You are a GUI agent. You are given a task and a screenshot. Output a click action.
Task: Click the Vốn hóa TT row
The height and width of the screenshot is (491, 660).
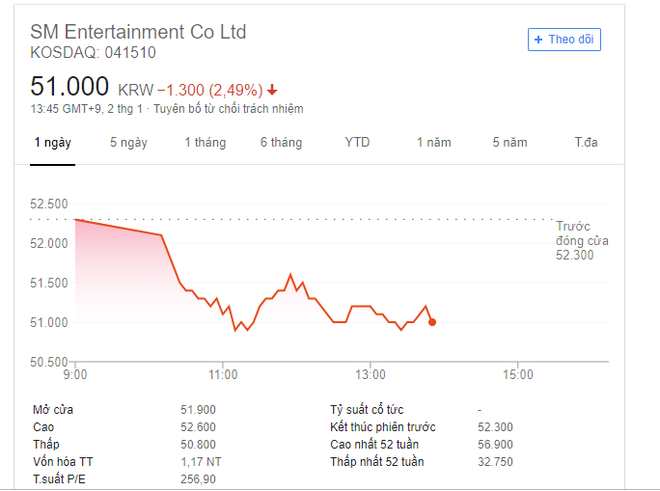click(127, 462)
